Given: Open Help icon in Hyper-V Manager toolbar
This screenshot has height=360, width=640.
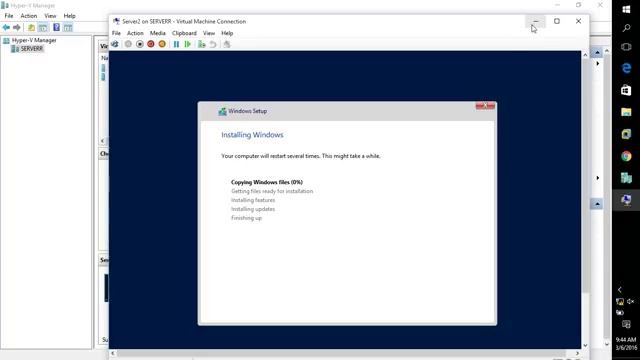Looking at the screenshot, I should 56,27.
